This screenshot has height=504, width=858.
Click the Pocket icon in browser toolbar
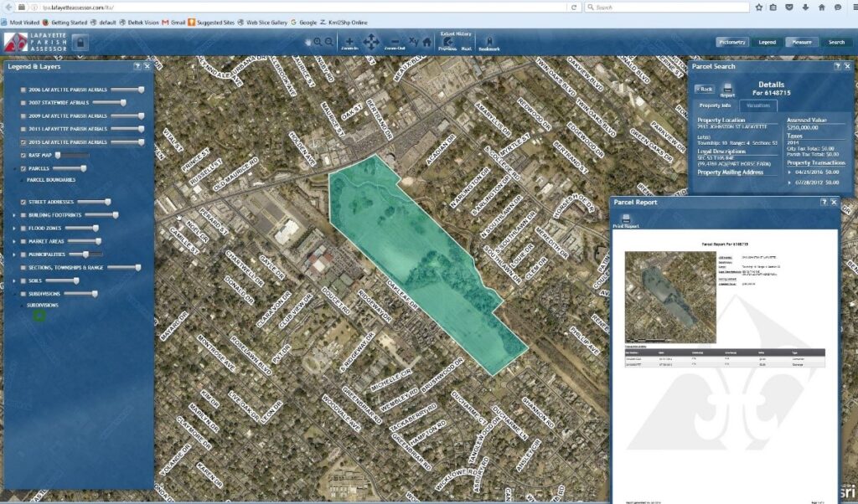[789, 7]
